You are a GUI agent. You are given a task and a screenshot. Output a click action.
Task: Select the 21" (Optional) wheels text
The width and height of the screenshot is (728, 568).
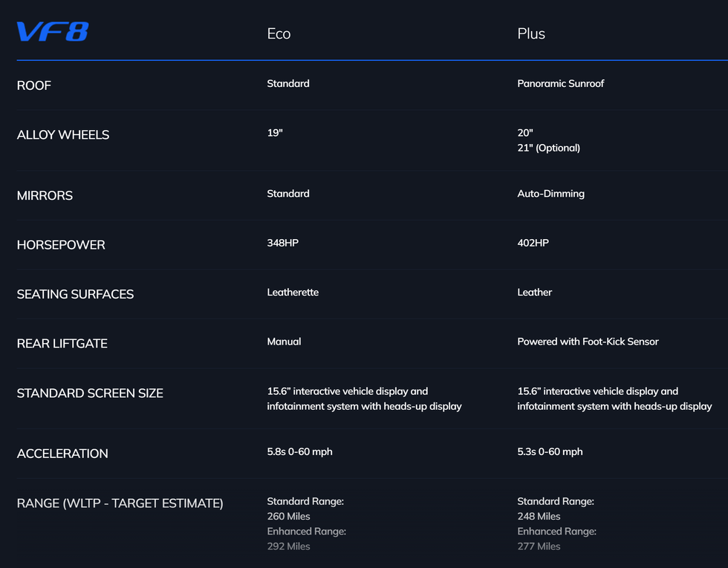[x=548, y=148]
